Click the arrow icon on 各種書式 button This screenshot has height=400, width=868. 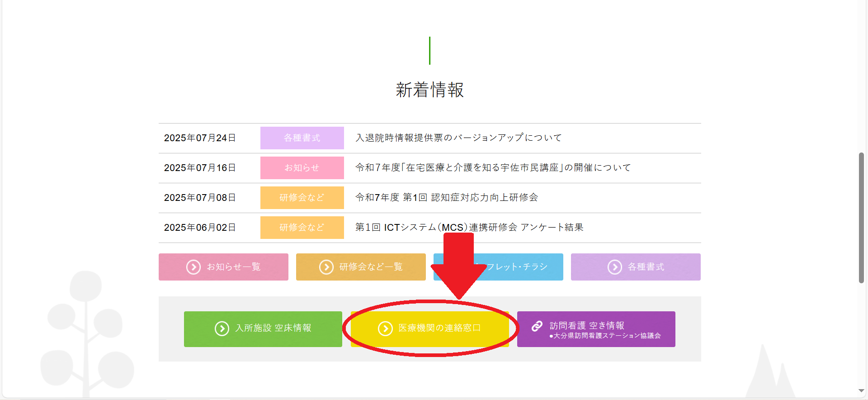coord(614,267)
